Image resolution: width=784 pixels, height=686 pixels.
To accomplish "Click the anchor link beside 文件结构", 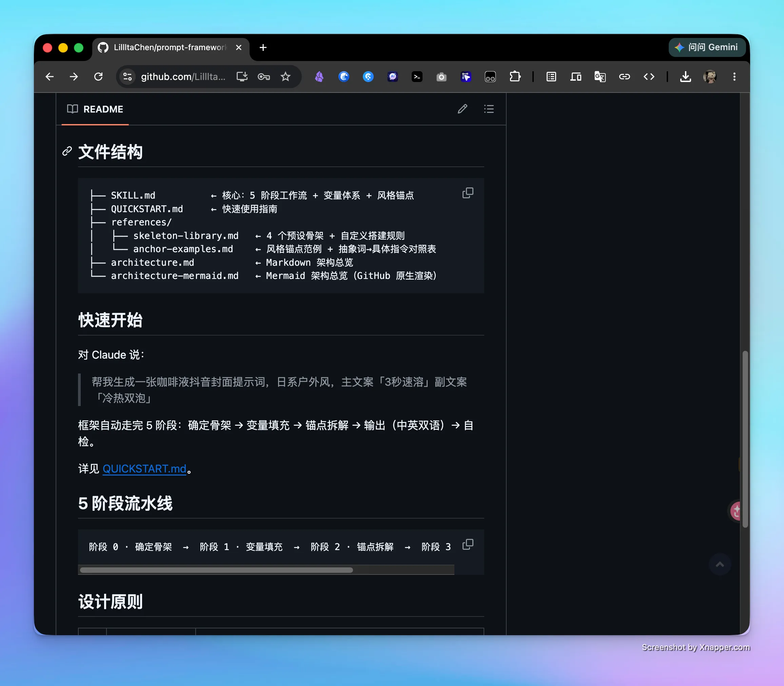I will pos(67,152).
